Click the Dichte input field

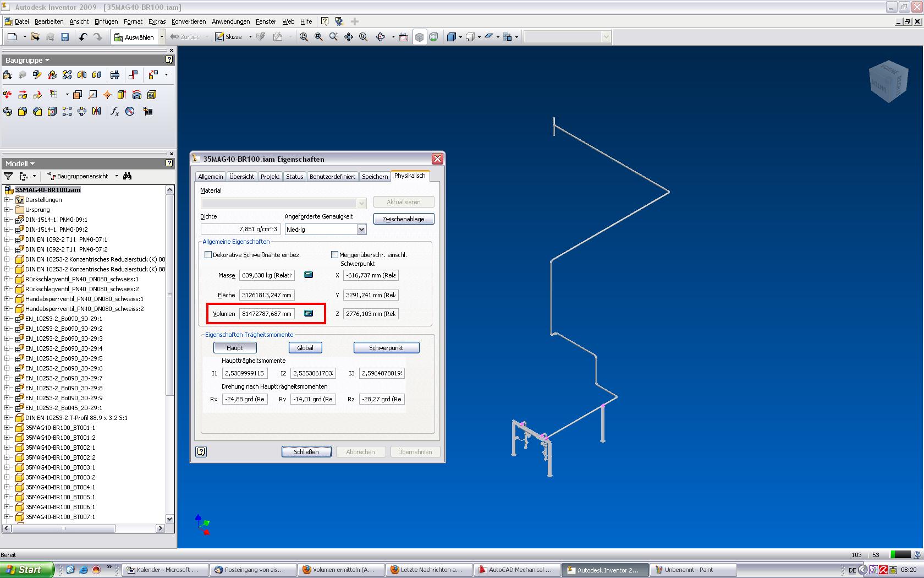[241, 230]
